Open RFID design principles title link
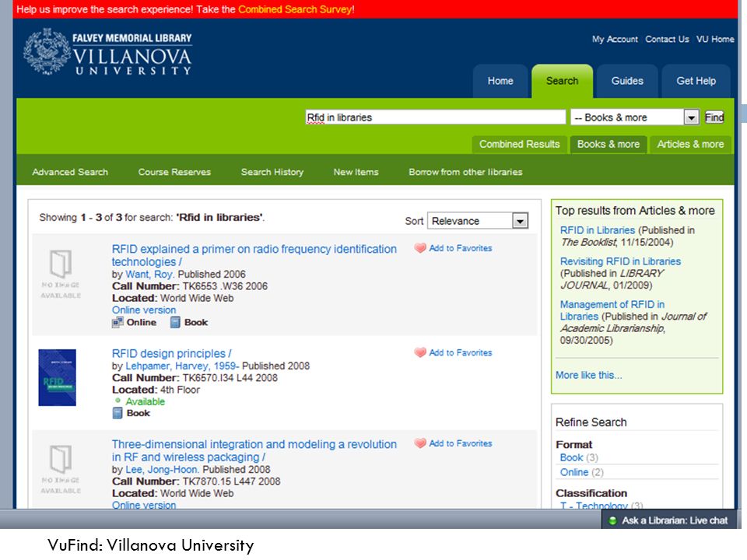Viewport: 747px width, 560px height. 171,353
